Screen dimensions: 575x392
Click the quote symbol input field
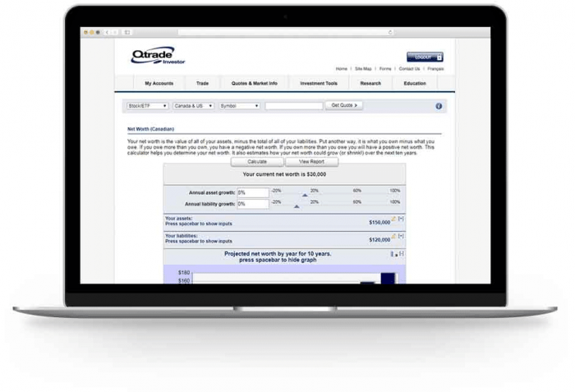pyautogui.click(x=294, y=106)
